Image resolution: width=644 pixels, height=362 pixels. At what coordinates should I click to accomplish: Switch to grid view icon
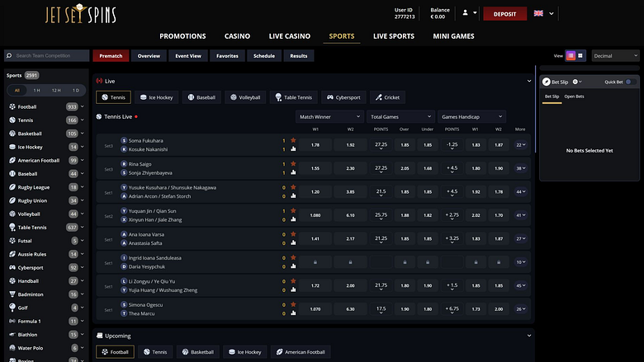point(580,56)
